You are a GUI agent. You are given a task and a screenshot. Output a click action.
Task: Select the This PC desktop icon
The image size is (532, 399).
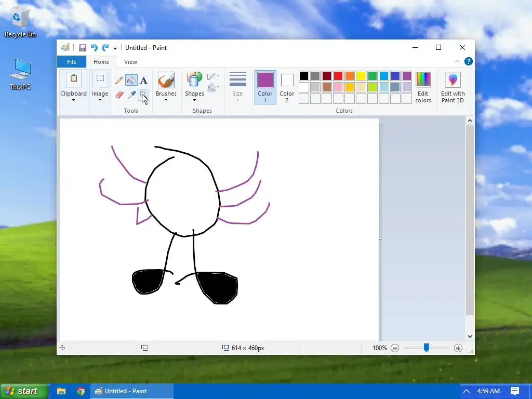20,74
